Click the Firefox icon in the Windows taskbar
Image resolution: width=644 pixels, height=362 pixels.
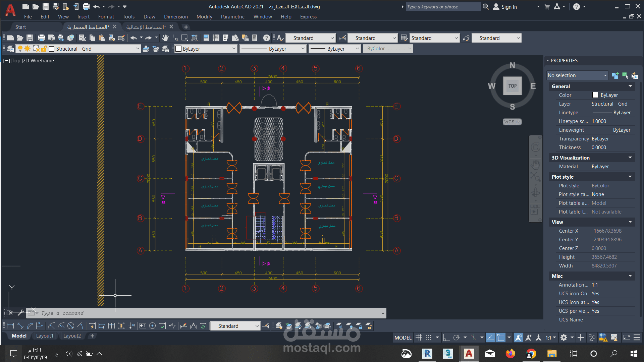pos(511,354)
